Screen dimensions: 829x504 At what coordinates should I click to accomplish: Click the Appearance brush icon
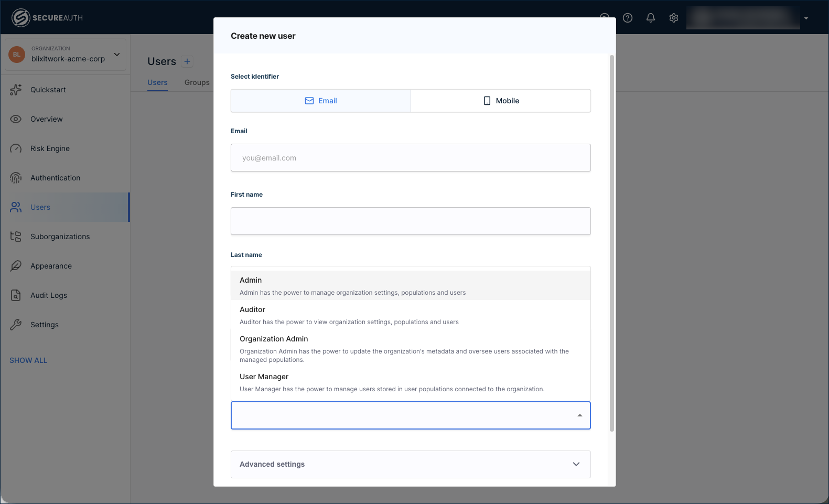[x=16, y=266]
